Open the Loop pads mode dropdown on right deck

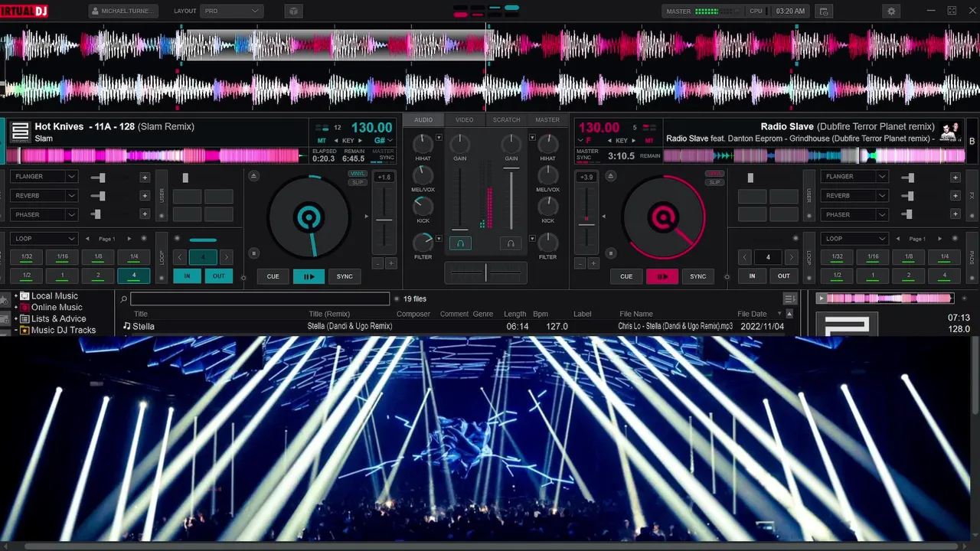[854, 239]
